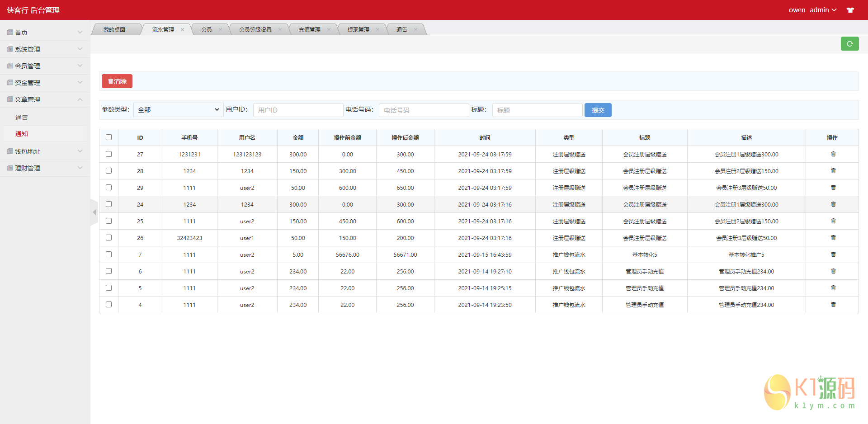Switch to the 充值管理 tab
Screen dimensions: 868x424
tap(309, 30)
